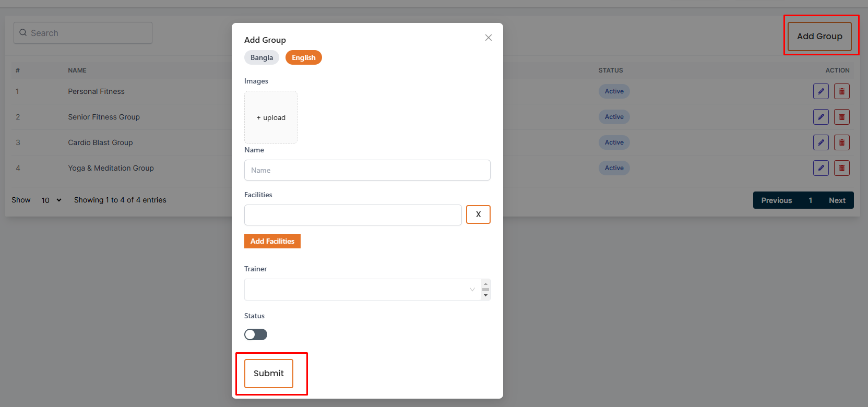Click delete trash icon for Personal Fitness
This screenshot has width=868, height=407.
pyautogui.click(x=841, y=91)
